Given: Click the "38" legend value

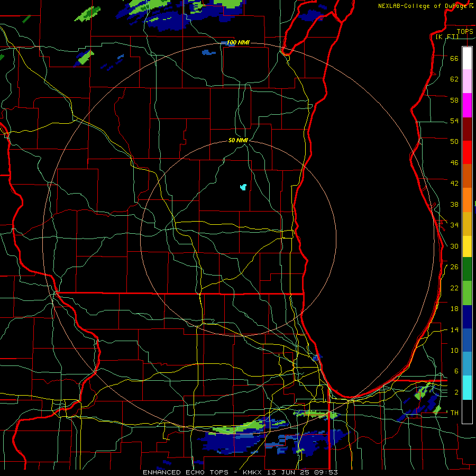Looking at the screenshot, I should click(x=454, y=204).
